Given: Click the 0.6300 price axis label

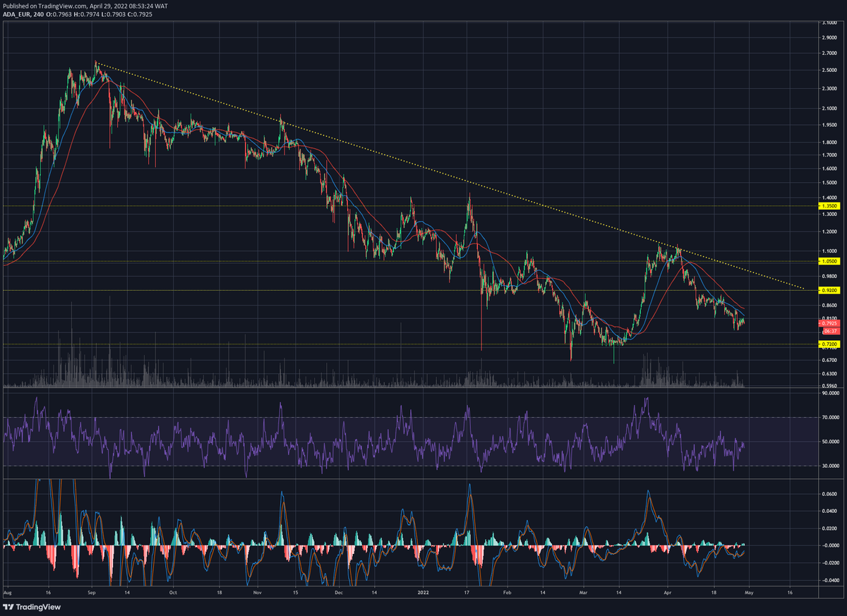Looking at the screenshot, I should (829, 373).
